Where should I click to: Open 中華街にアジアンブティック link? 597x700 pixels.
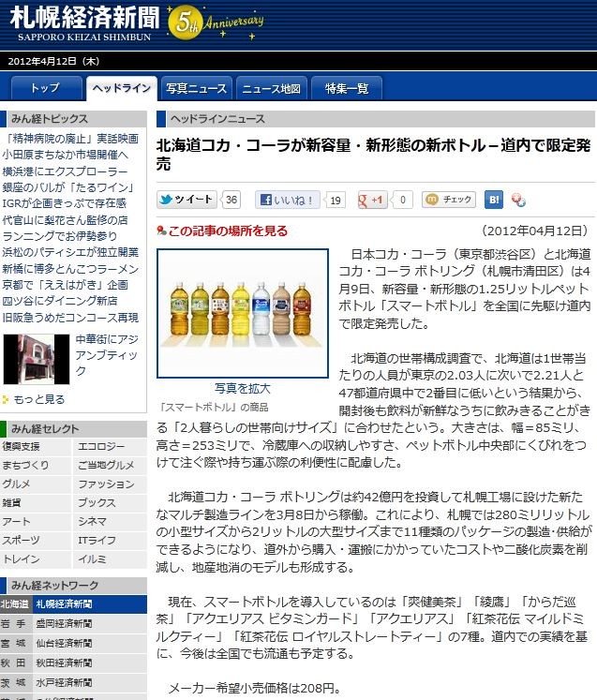pyautogui.click(x=107, y=355)
